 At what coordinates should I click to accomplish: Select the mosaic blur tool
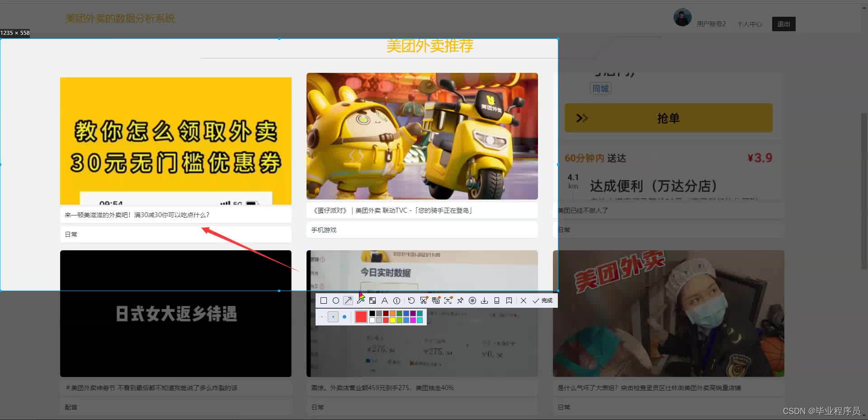[373, 301]
